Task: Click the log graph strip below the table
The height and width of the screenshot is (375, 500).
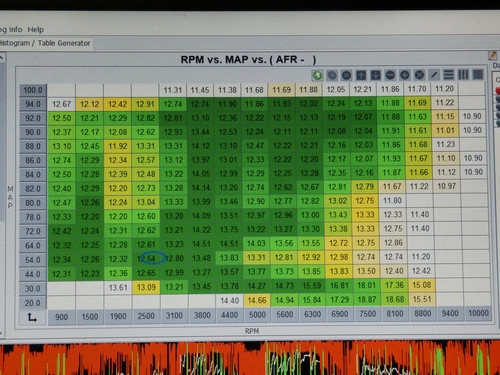Action: tap(250, 358)
